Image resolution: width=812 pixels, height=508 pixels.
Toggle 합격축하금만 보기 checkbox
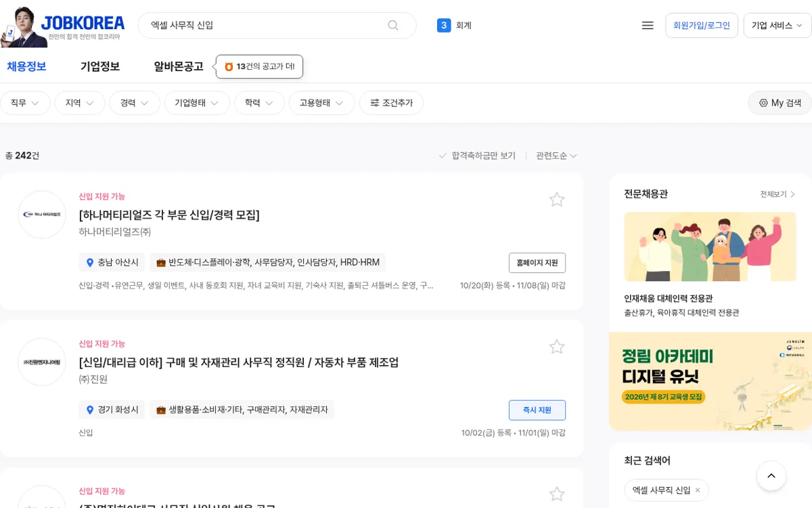pyautogui.click(x=477, y=156)
